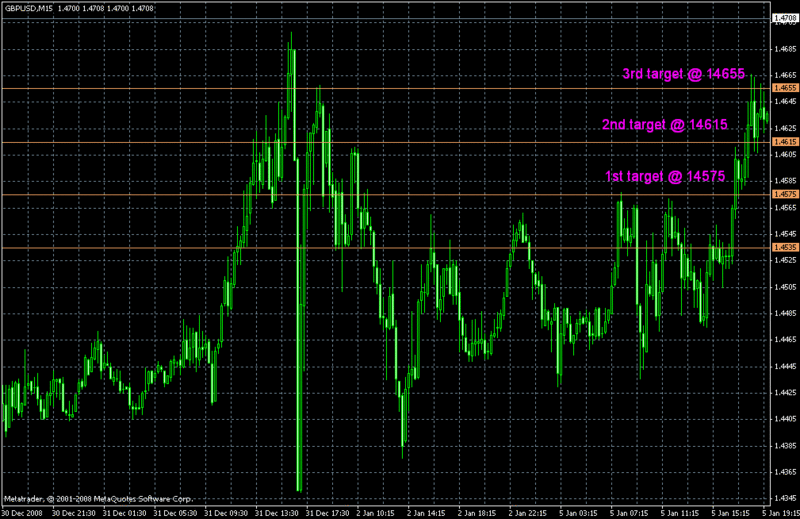Click the 1.4385 price scale value
This screenshot has height=519, width=800.
(786, 446)
